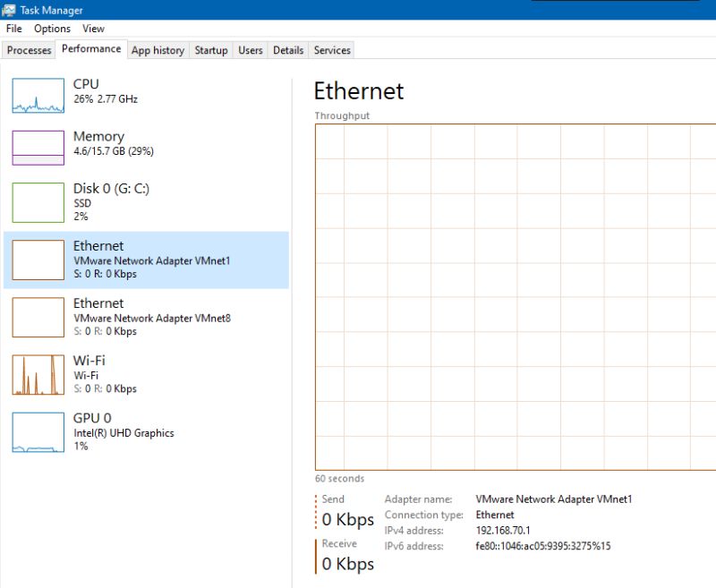Switch to the Processes tab

29,51
